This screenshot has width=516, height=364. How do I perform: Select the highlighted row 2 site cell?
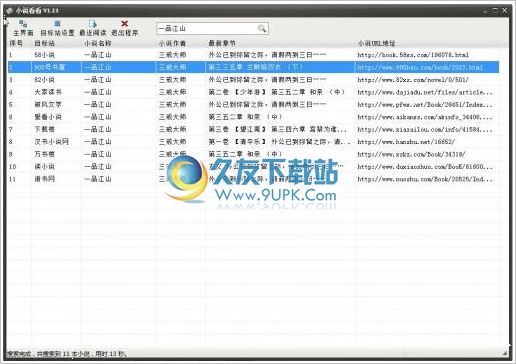[50, 67]
